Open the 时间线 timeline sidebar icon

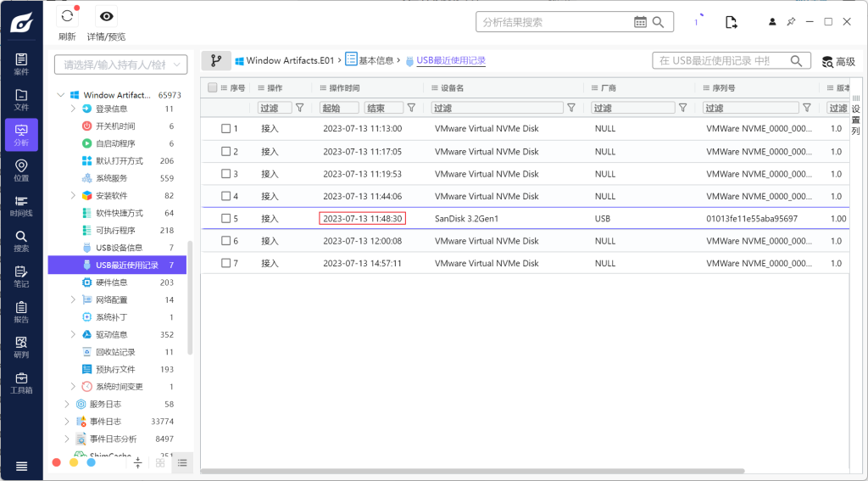click(21, 204)
